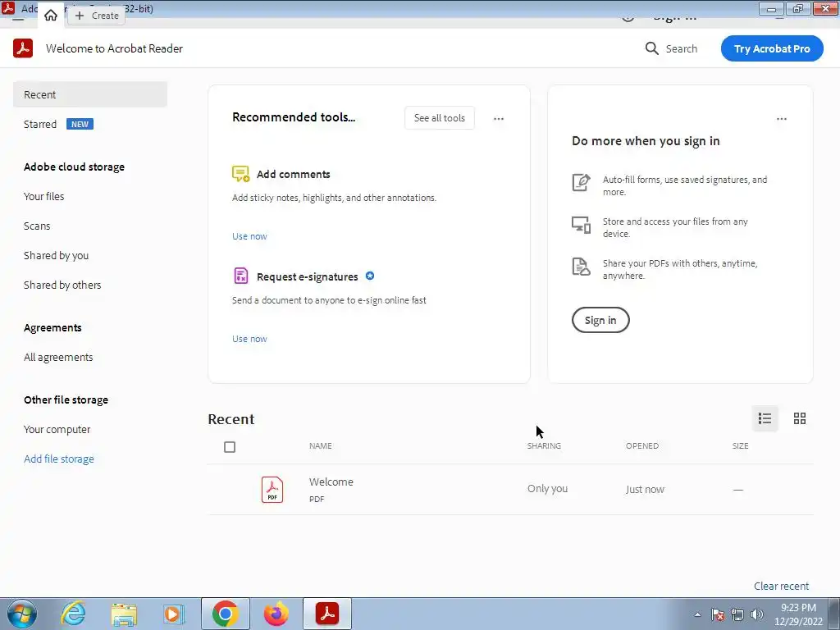Sort by the NAME column header

click(x=321, y=445)
